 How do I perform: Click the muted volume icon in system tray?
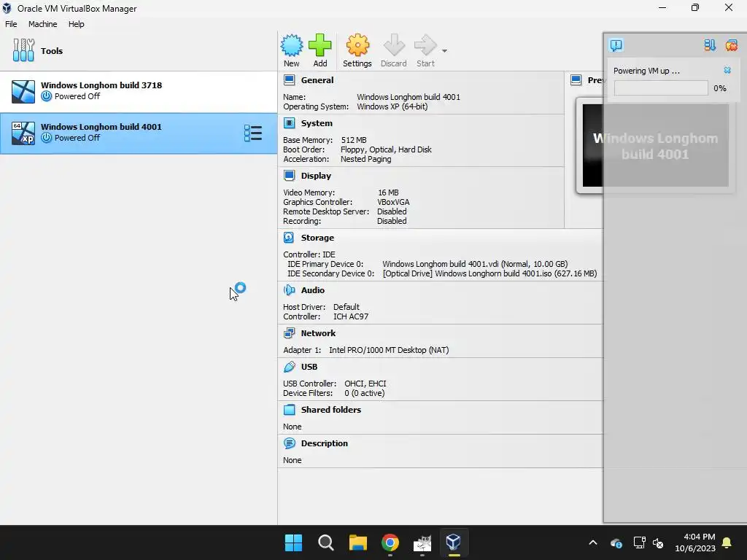point(658,542)
